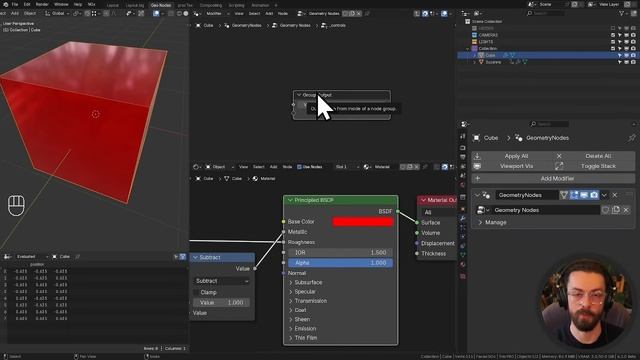Open the Subtract operation dropdown
This screenshot has height=360, width=640.
222,281
